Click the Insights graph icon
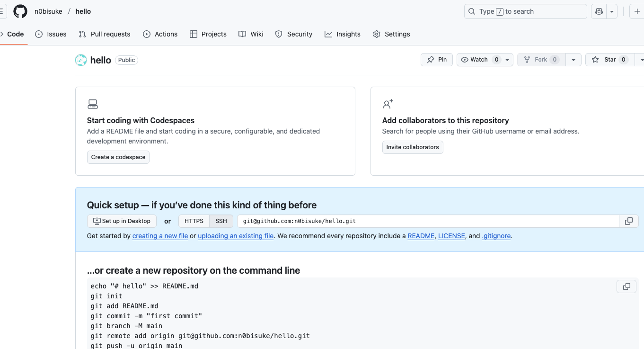The height and width of the screenshot is (349, 644). pyautogui.click(x=328, y=34)
